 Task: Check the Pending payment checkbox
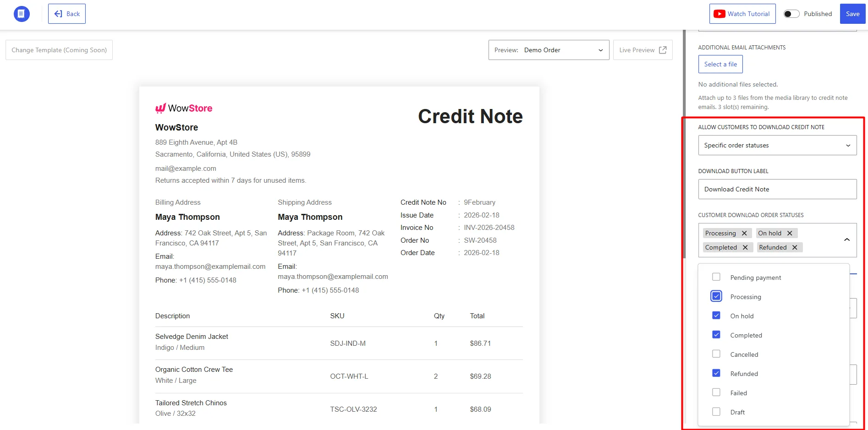click(716, 277)
